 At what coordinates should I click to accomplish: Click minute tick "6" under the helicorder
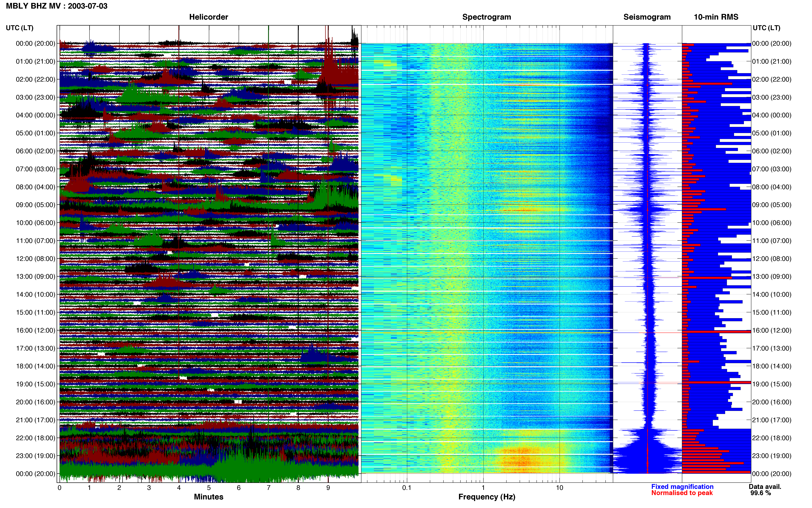[x=239, y=487]
